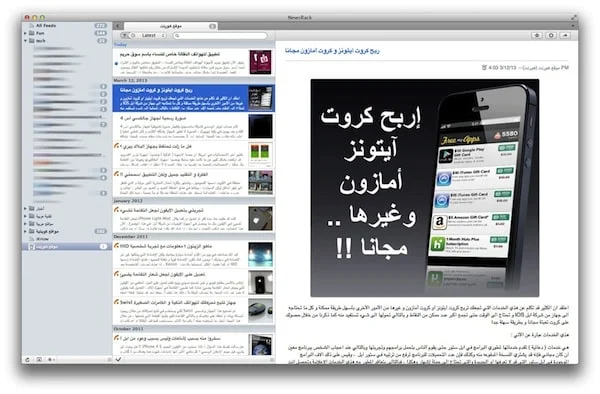Screen dimensions: 600x394
Task: Open the article mentioning iPhone 4 S
Action: coord(194,344)
